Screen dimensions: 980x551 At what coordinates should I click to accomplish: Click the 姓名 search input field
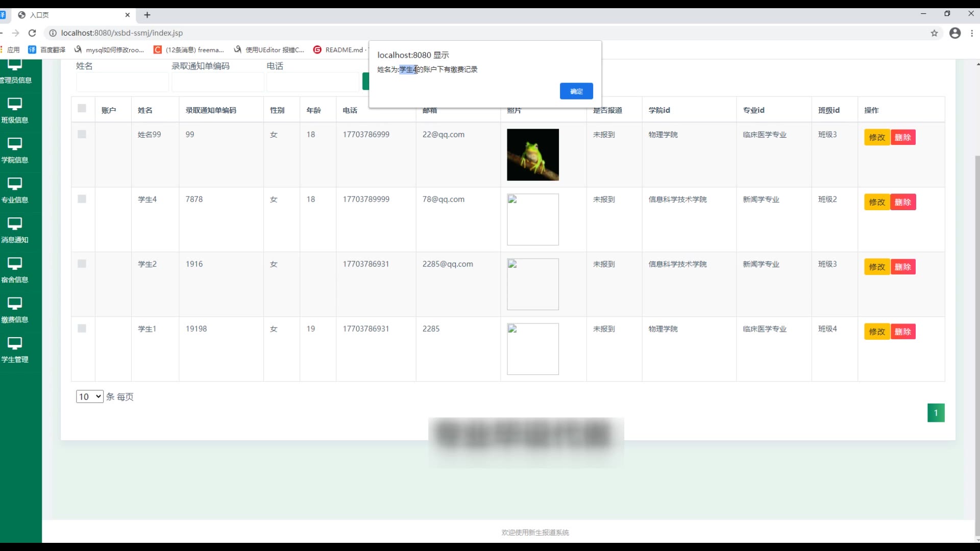(x=122, y=82)
